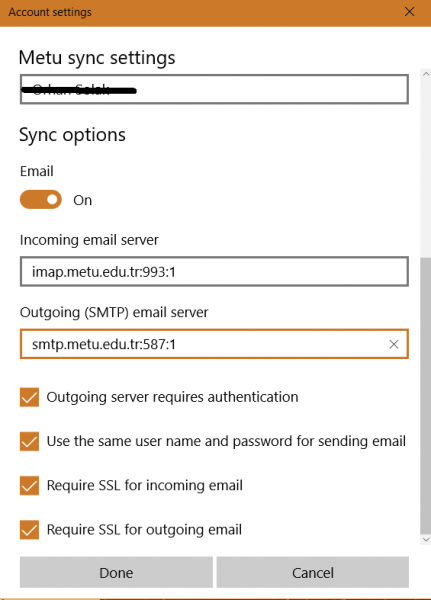Click the Sync options heading
Viewport: 431px width, 600px height.
72,135
